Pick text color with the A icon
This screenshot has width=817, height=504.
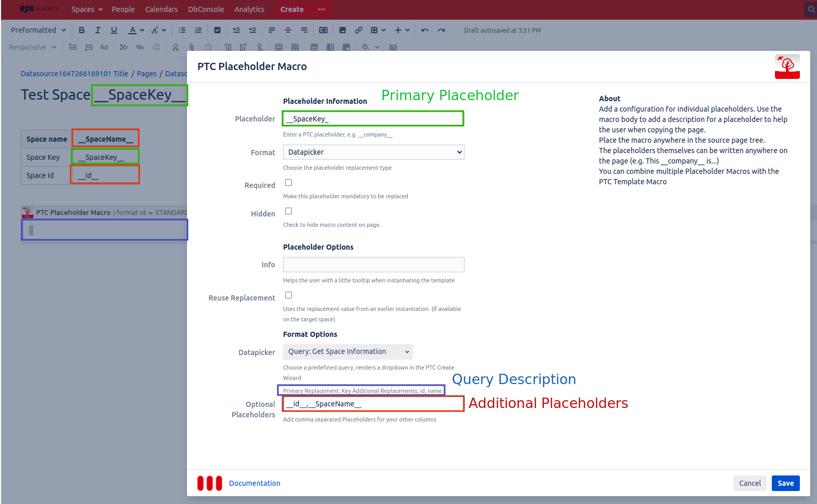coord(132,30)
